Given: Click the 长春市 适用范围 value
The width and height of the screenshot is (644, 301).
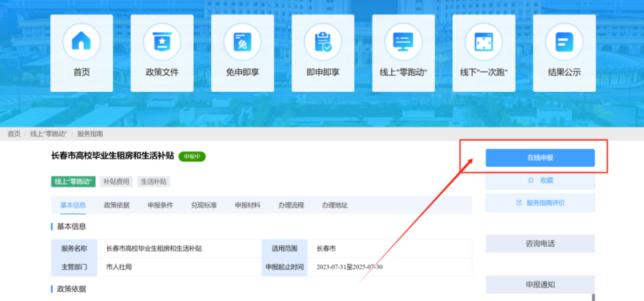Looking at the screenshot, I should click(326, 249).
